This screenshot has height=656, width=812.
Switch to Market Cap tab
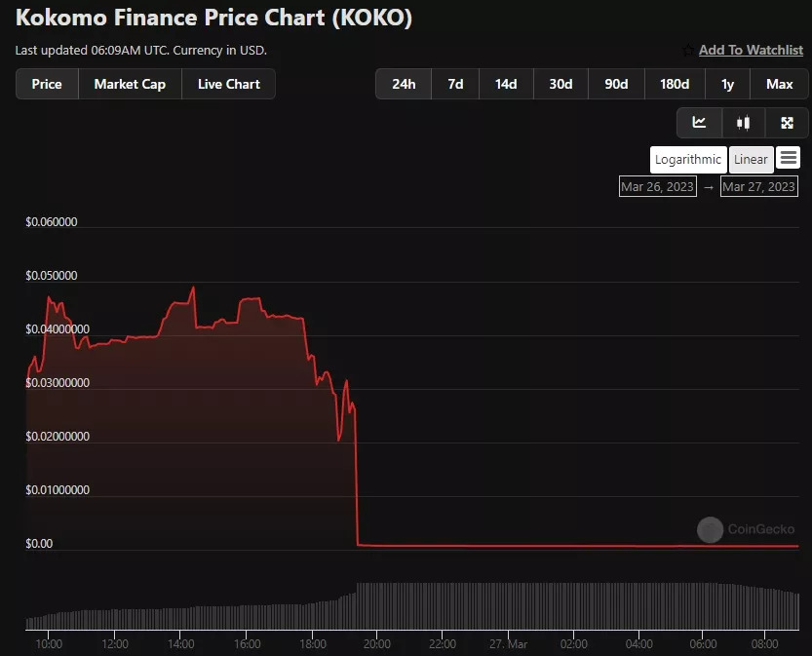coord(130,84)
